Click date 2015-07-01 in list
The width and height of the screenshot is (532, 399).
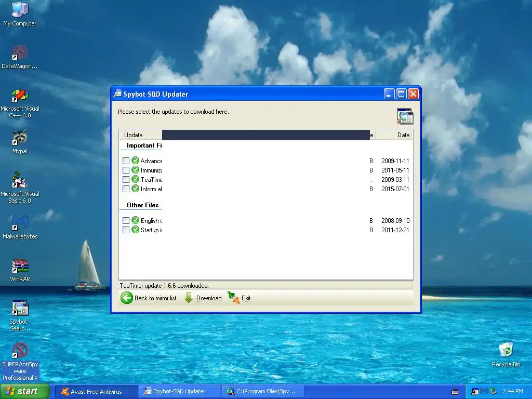[395, 189]
